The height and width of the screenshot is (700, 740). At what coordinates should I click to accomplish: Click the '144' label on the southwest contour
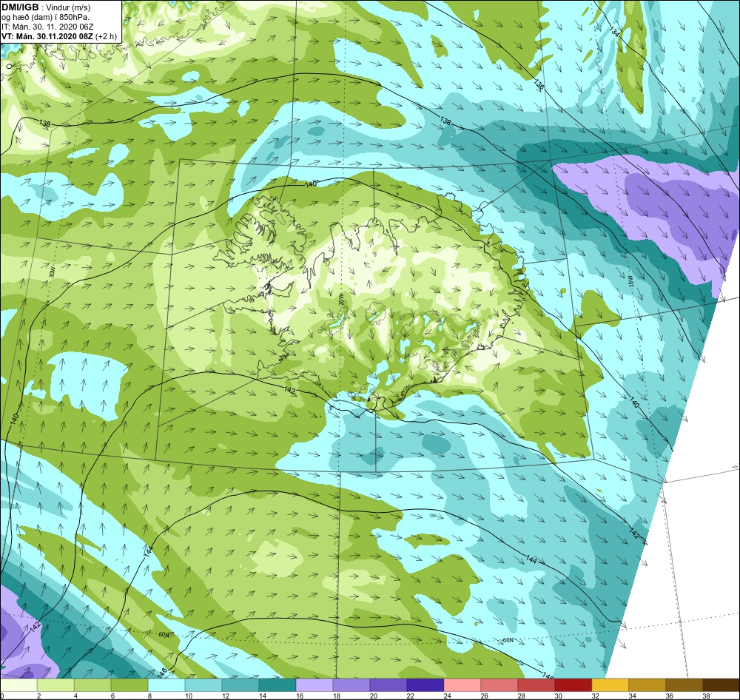tap(148, 552)
